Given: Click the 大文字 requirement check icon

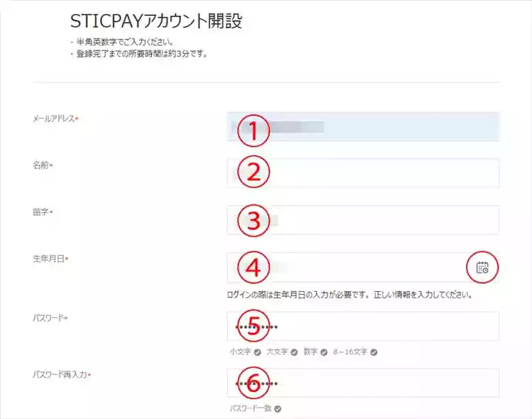Looking at the screenshot, I should [x=294, y=352].
